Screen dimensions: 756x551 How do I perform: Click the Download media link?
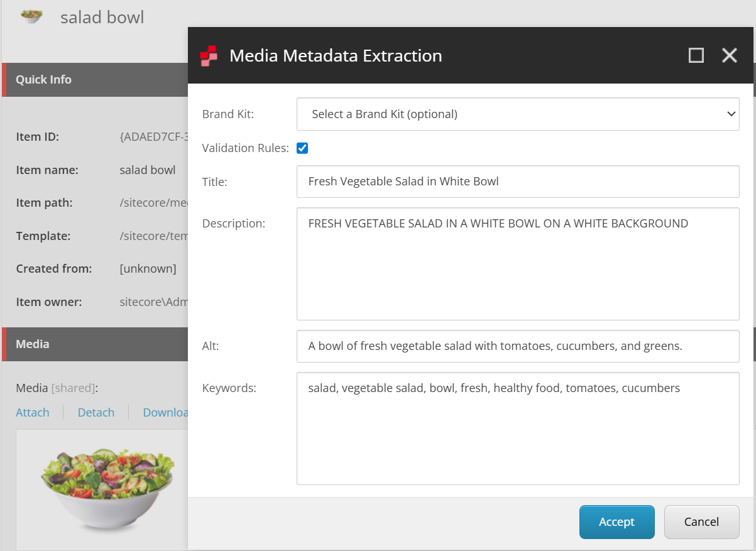pos(166,413)
